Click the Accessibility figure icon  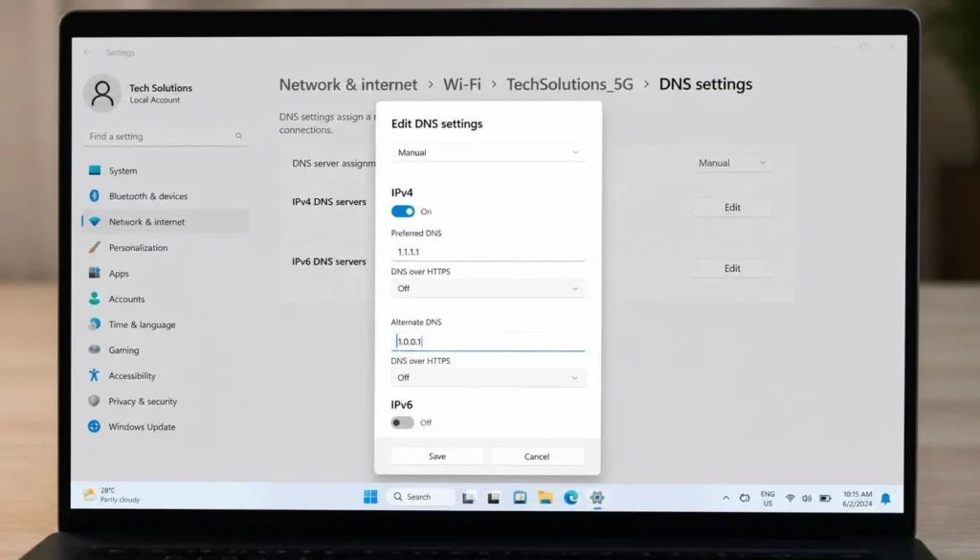coord(95,375)
